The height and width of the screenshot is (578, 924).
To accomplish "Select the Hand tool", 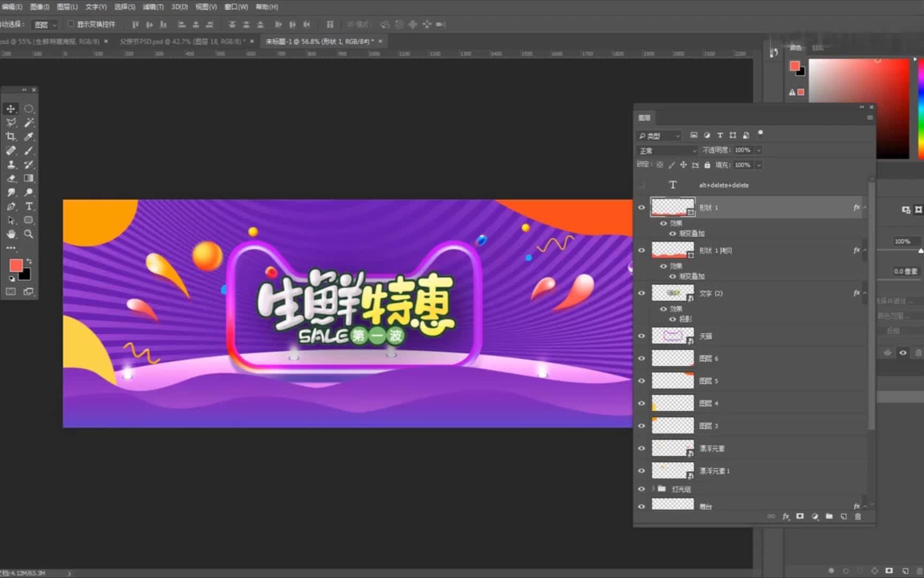I will pos(11,234).
